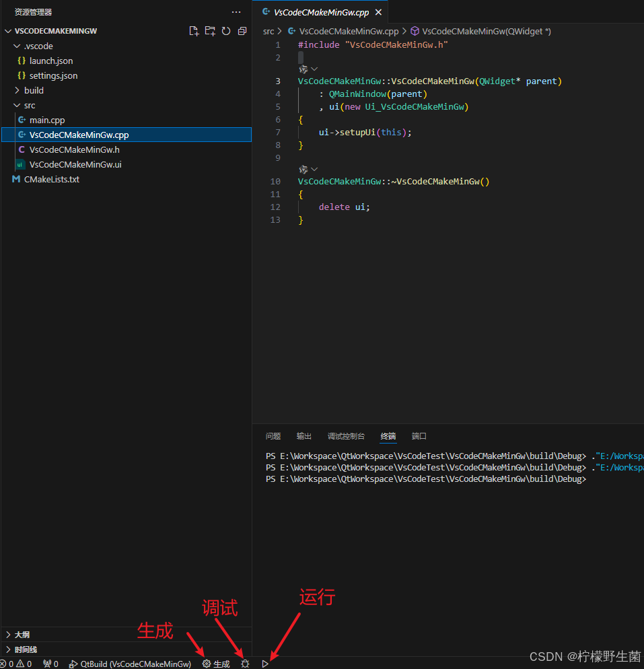Click the New Folder icon in explorer
The width and height of the screenshot is (644, 669).
[210, 31]
